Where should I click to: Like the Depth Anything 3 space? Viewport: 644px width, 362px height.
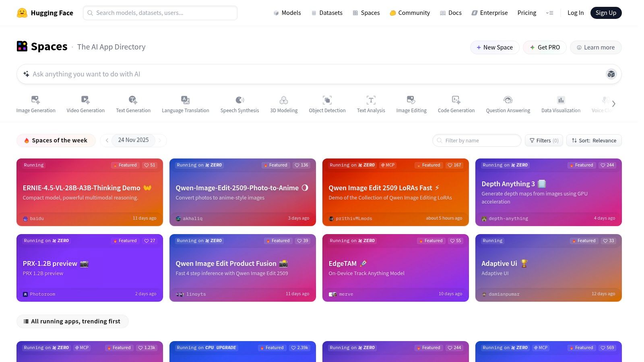click(x=607, y=165)
